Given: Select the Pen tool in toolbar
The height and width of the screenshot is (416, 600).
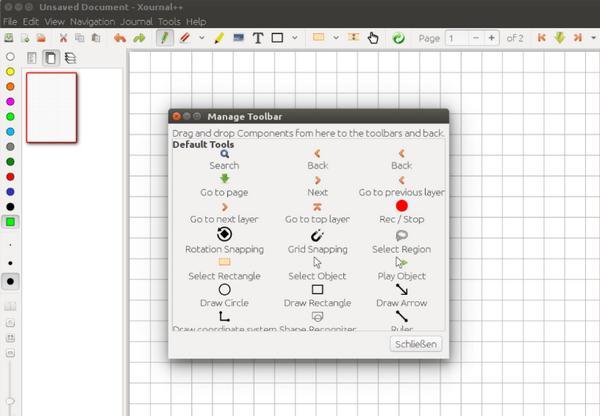Looking at the screenshot, I should point(165,38).
